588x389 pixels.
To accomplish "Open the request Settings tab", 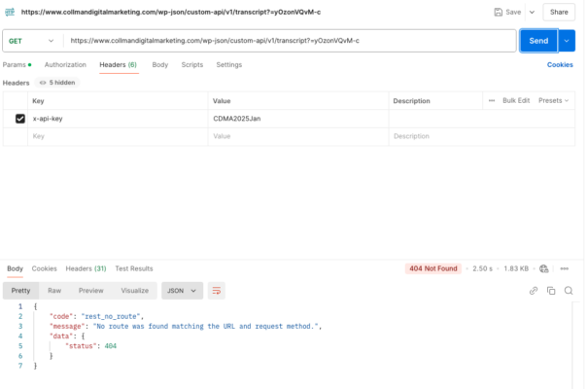I will (228, 65).
